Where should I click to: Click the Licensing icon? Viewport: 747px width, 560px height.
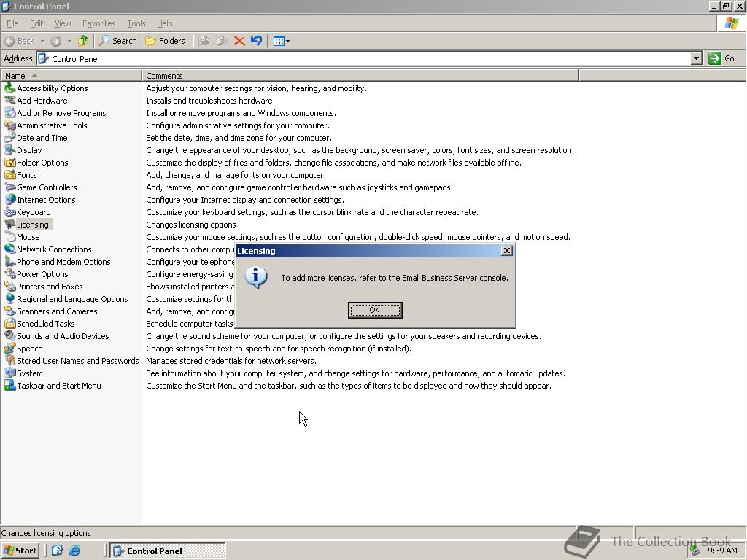click(9, 225)
